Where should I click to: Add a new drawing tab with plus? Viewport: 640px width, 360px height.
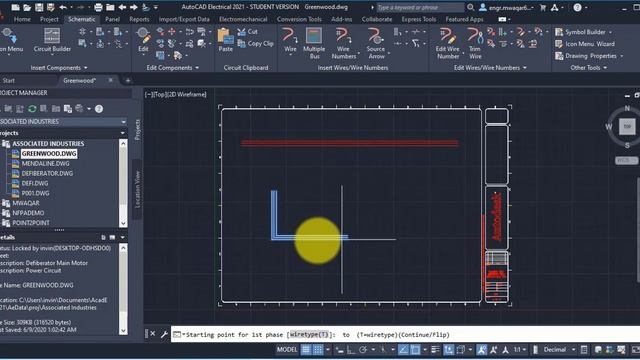pyautogui.click(x=128, y=80)
